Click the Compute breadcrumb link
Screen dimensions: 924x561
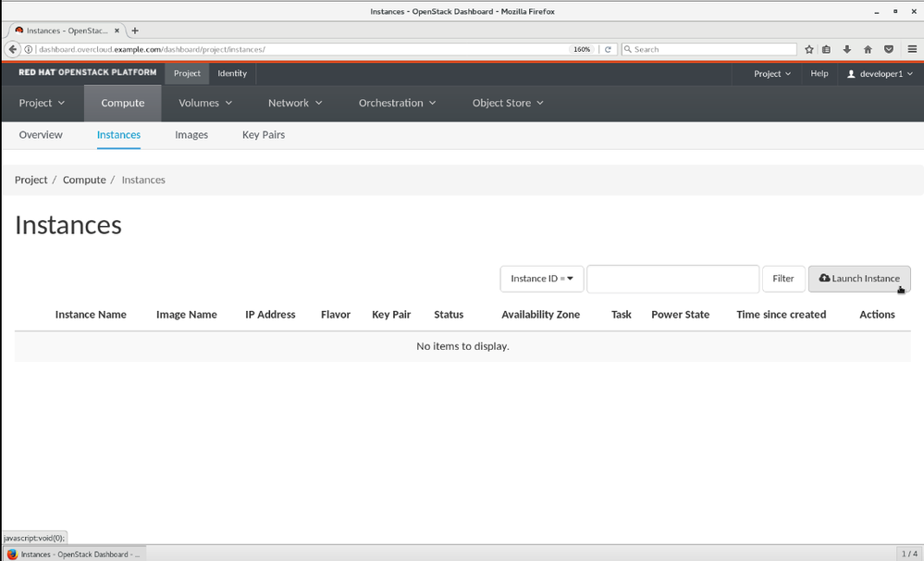pos(84,180)
